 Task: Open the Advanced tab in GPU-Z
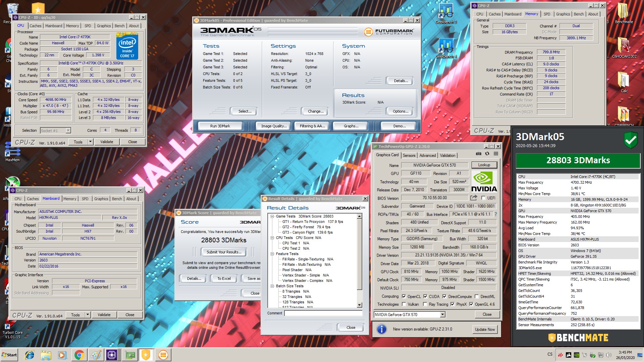coord(428,156)
